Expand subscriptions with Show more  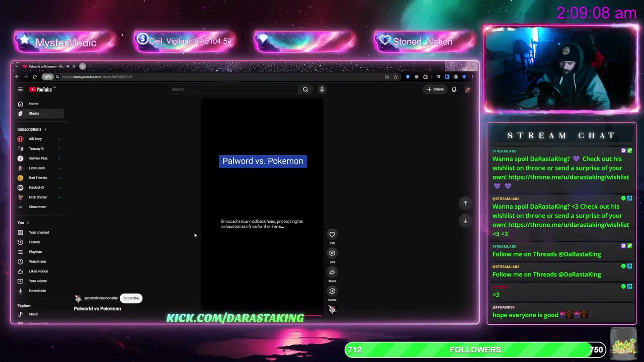(x=39, y=207)
